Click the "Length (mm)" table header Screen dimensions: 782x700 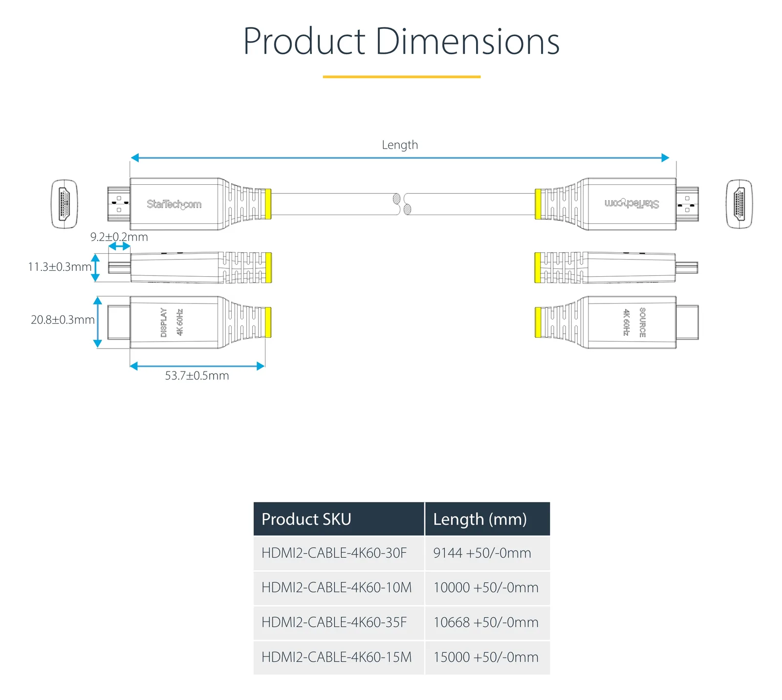tap(488, 519)
